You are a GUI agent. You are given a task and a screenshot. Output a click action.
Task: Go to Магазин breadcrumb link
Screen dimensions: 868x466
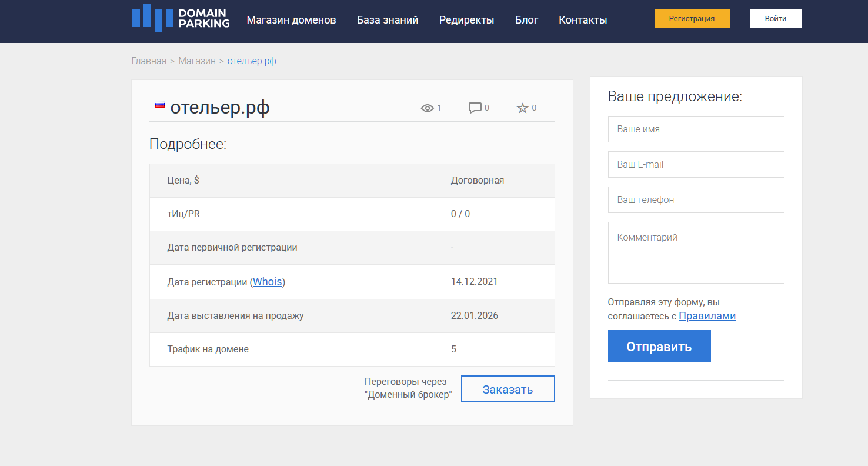click(x=197, y=61)
